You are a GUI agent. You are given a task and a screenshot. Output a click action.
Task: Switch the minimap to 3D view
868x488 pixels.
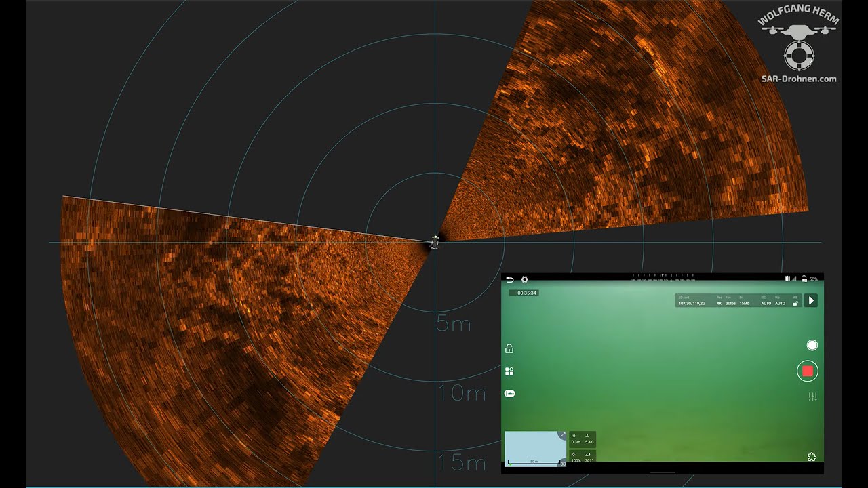562,464
